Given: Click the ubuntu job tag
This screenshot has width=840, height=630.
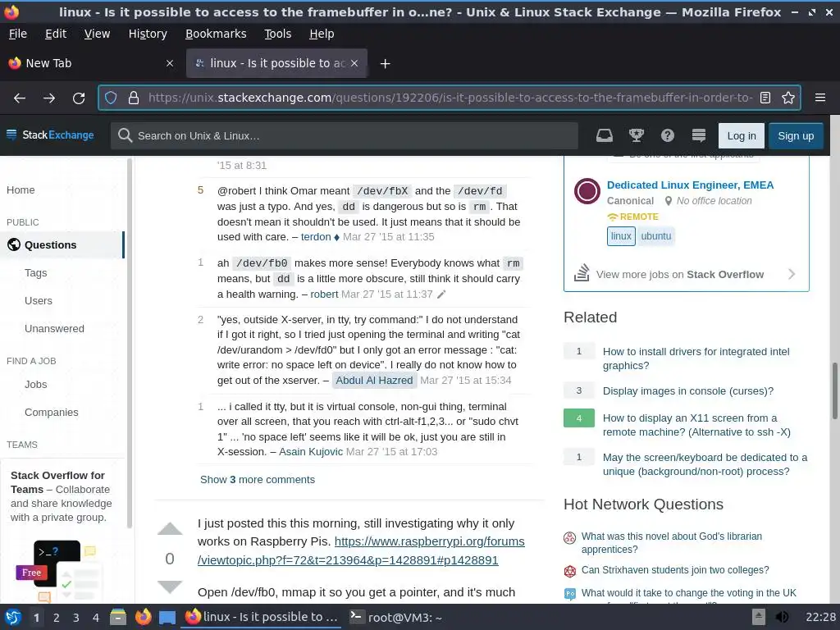Looking at the screenshot, I should (x=655, y=236).
